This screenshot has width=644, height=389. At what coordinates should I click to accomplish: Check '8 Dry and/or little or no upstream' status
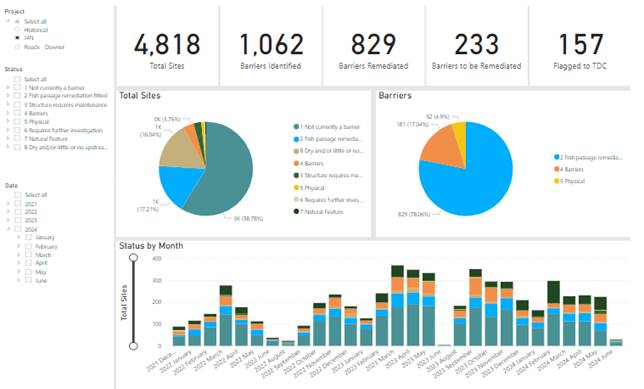[17, 147]
